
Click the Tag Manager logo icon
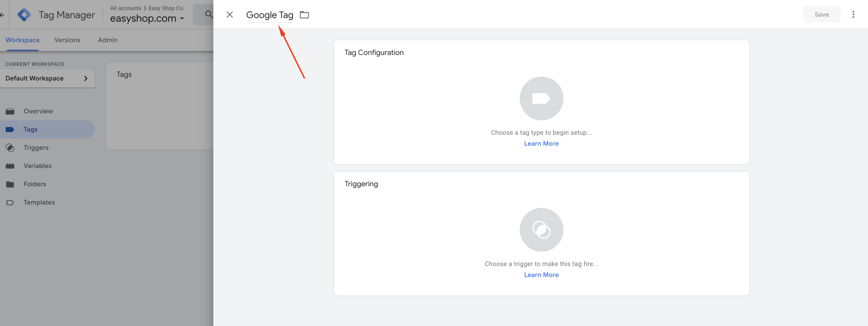24,15
